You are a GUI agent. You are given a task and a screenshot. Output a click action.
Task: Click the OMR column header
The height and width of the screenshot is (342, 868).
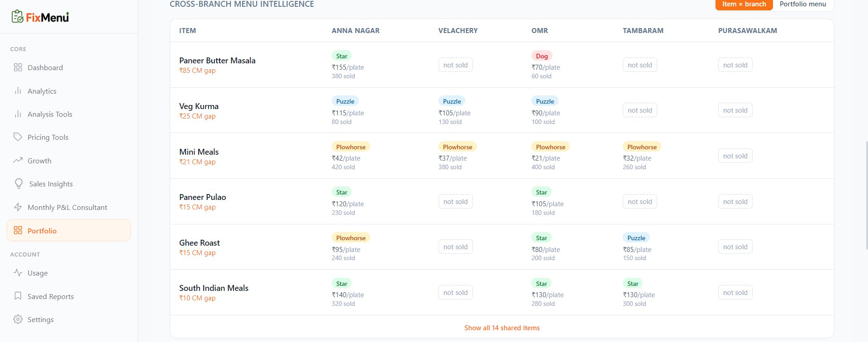539,31
